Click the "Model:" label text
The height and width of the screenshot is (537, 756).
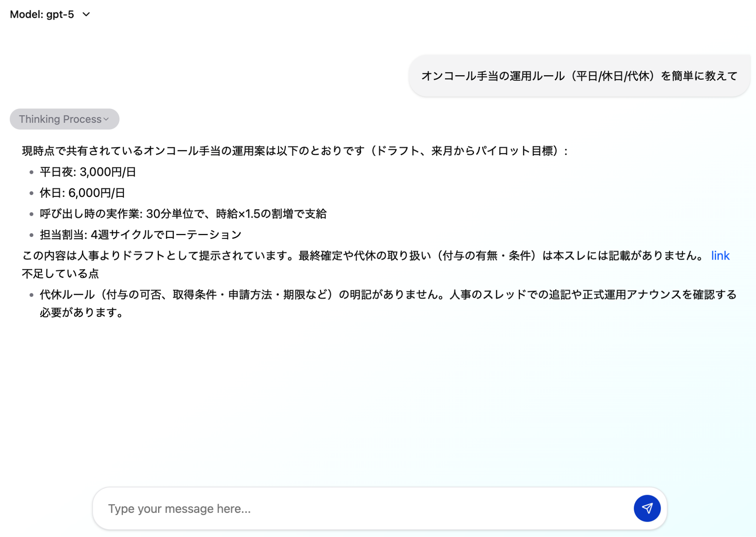(26, 14)
